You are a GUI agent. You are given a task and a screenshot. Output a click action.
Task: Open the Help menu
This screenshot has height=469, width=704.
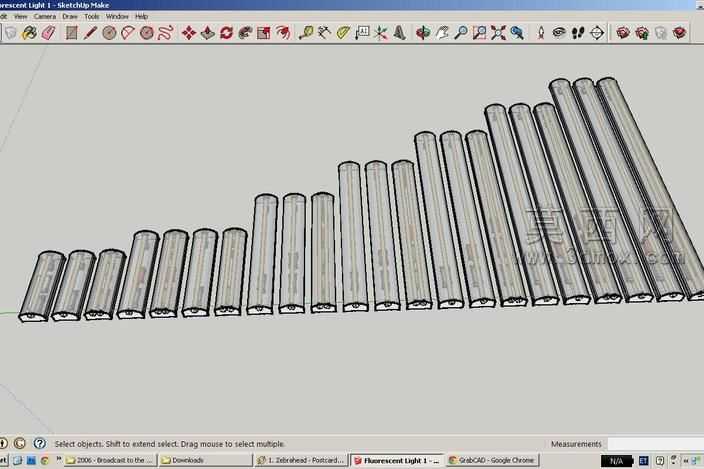tap(141, 16)
